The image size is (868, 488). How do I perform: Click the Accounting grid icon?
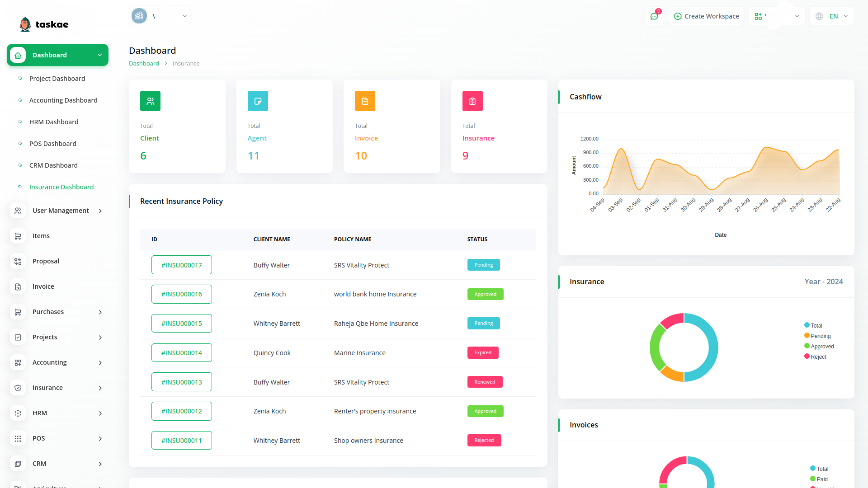[x=18, y=362]
